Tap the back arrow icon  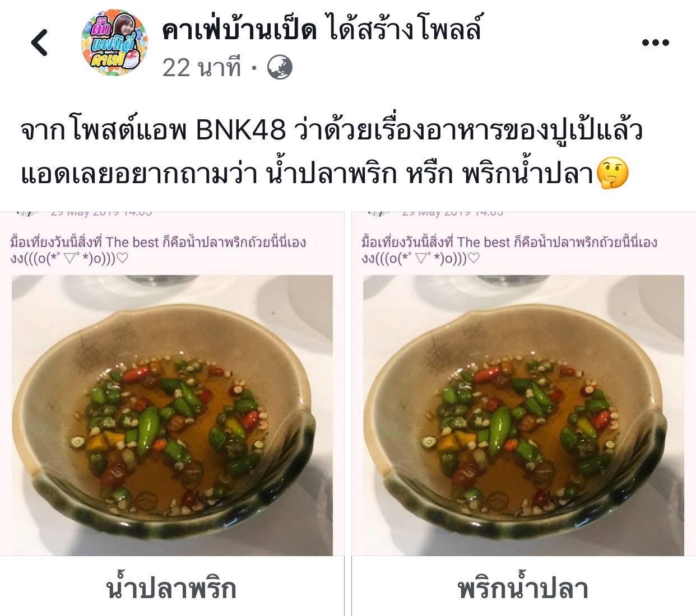click(39, 43)
